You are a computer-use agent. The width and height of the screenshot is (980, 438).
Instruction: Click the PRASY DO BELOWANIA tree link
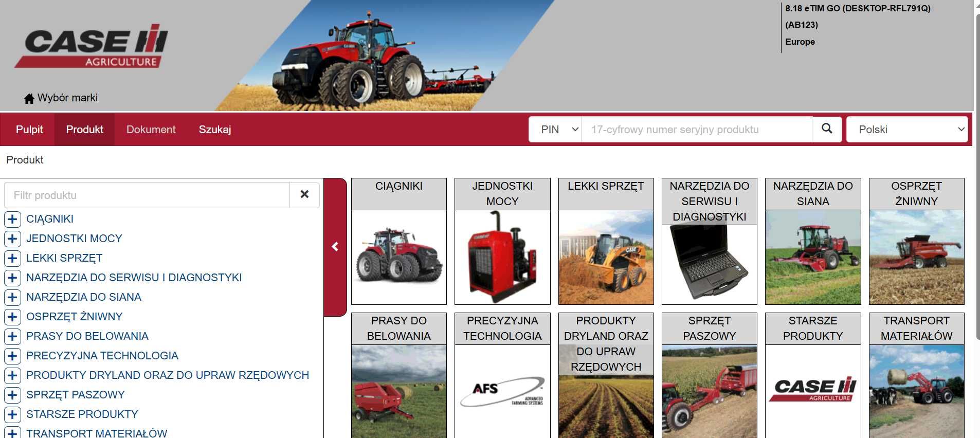[87, 336]
